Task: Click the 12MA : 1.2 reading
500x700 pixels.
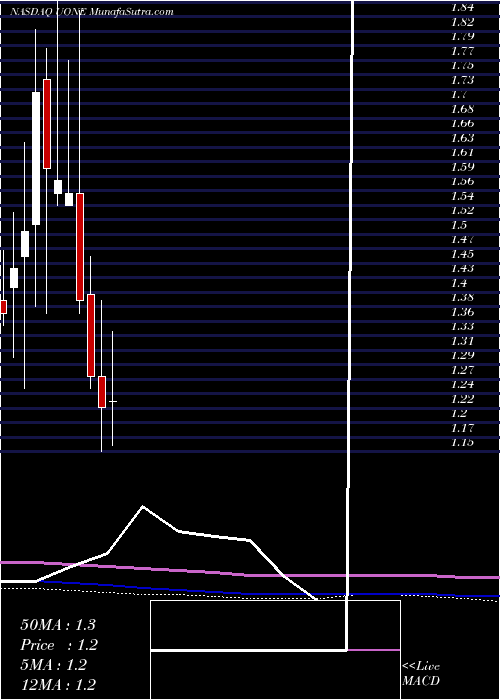Action: click(58, 685)
